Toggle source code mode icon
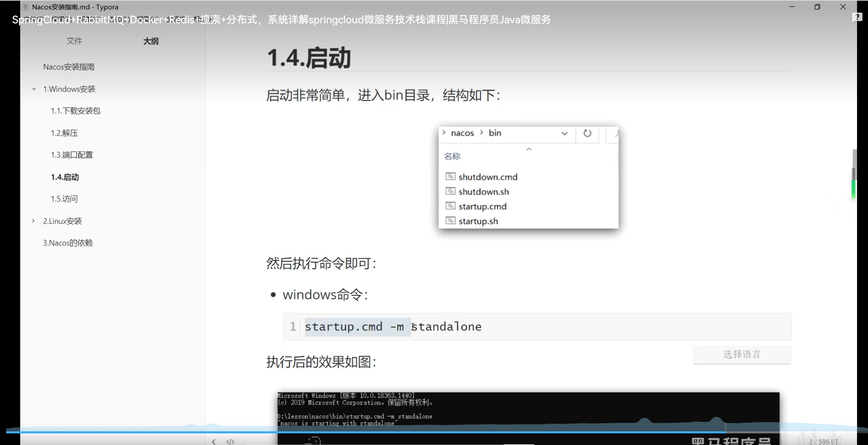Screen dimensions: 868x445 (x=230, y=442)
